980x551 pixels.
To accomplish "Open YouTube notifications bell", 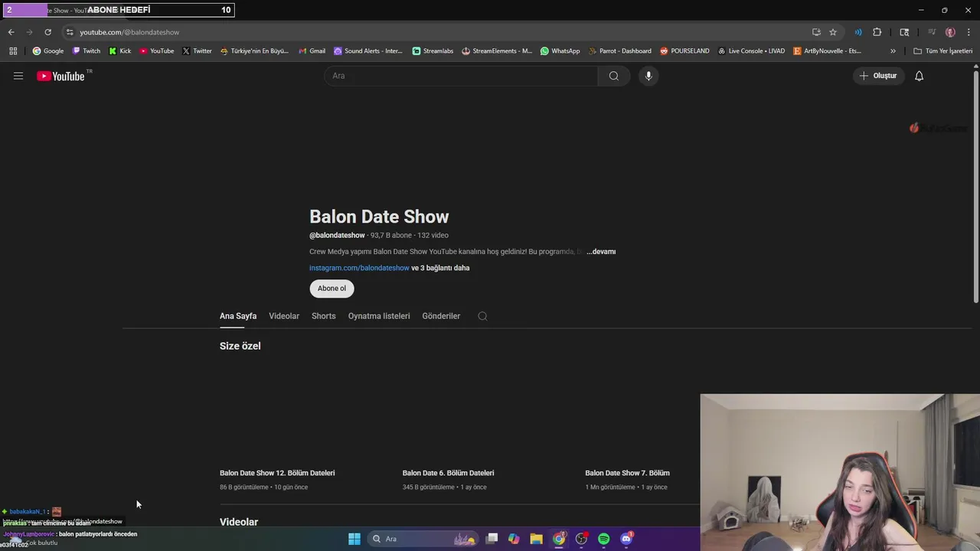I will [x=920, y=76].
